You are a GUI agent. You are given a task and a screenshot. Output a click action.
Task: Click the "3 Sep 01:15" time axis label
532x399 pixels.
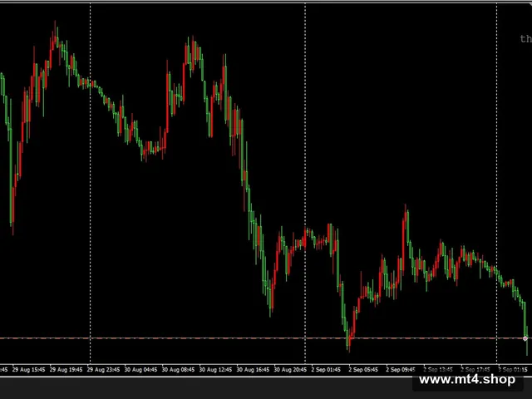click(512, 369)
